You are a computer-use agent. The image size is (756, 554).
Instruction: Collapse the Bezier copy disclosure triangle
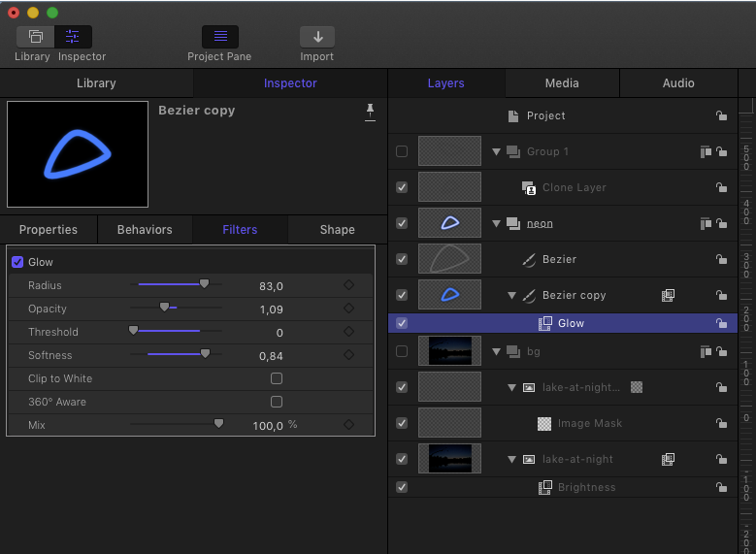click(512, 296)
